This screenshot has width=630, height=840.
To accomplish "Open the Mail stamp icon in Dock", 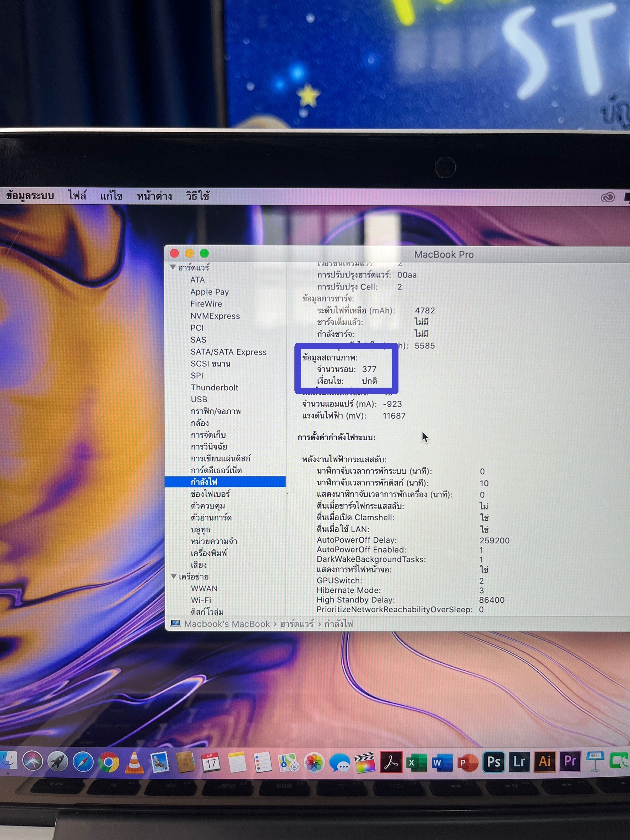I will coord(160,763).
